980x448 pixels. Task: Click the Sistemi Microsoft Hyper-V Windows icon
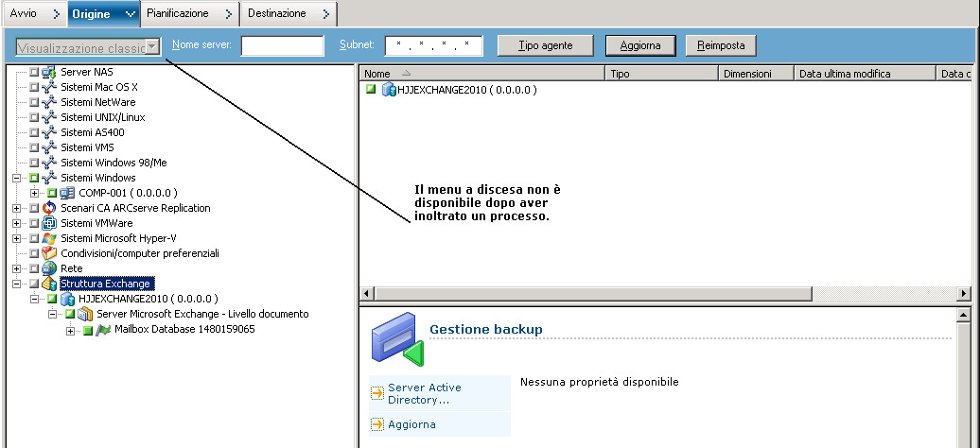(x=49, y=238)
